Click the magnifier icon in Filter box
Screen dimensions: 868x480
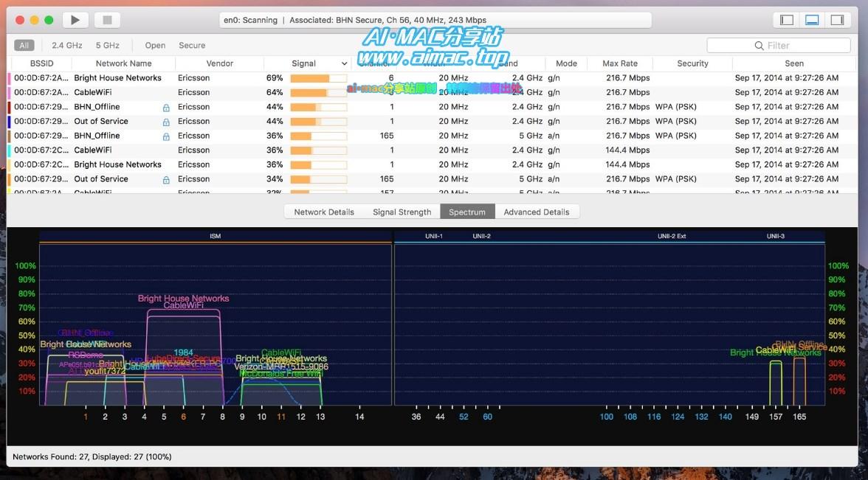[x=759, y=46]
